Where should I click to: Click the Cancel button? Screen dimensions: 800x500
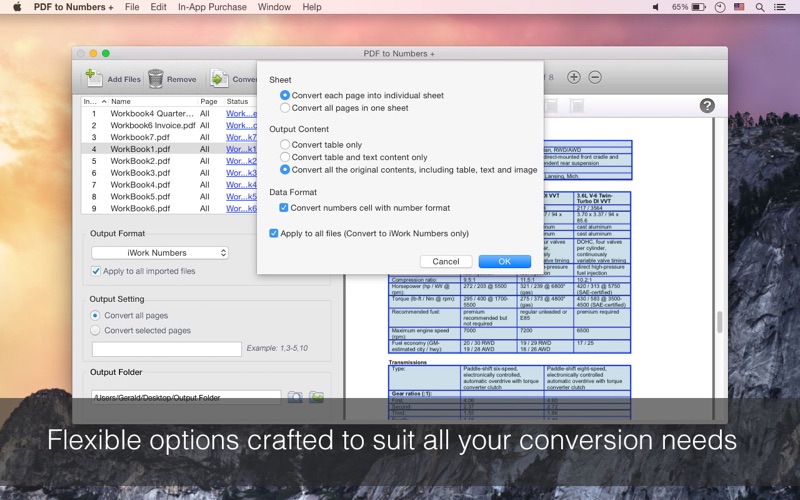(446, 261)
